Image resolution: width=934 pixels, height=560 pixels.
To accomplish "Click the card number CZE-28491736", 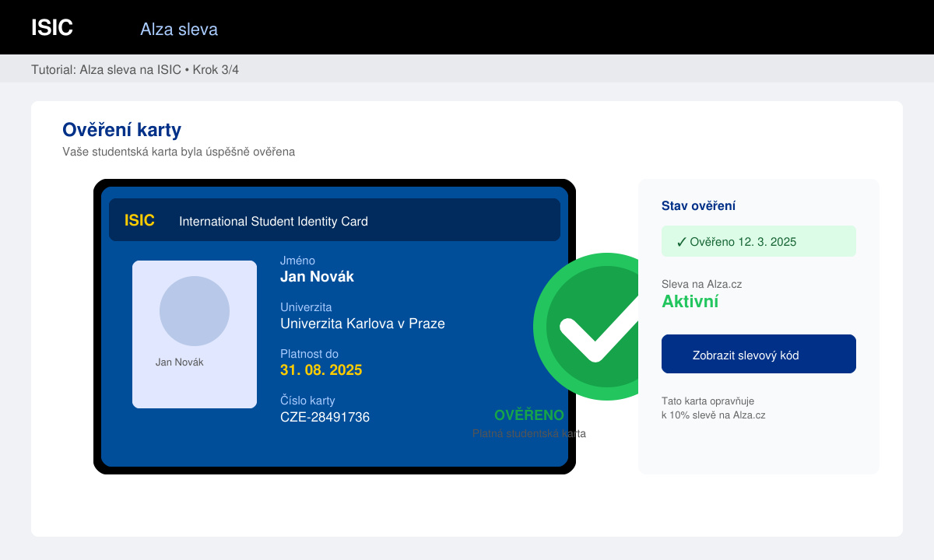I will pos(325,417).
